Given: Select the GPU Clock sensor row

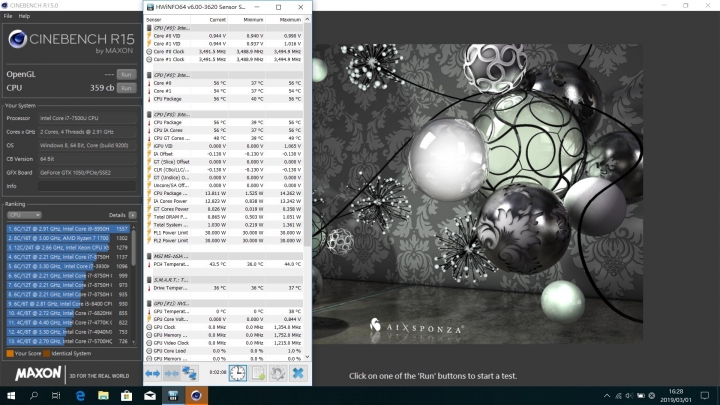Looking at the screenshot, I should pos(224,327).
